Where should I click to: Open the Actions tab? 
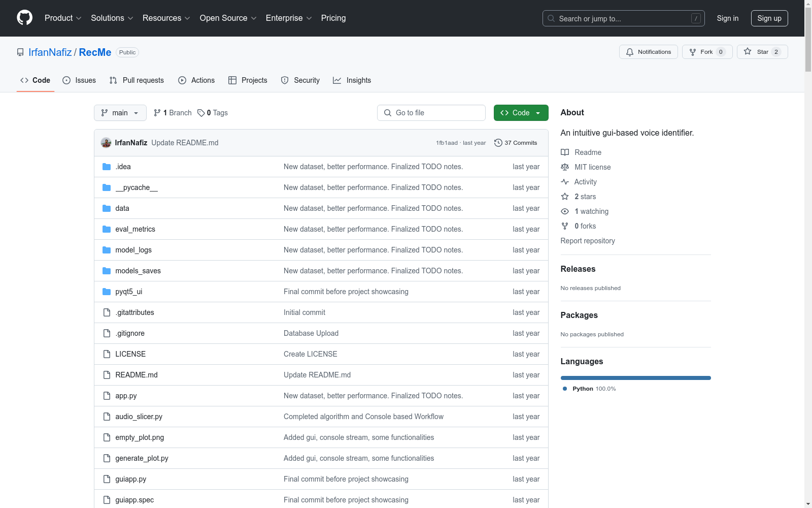pos(196,80)
